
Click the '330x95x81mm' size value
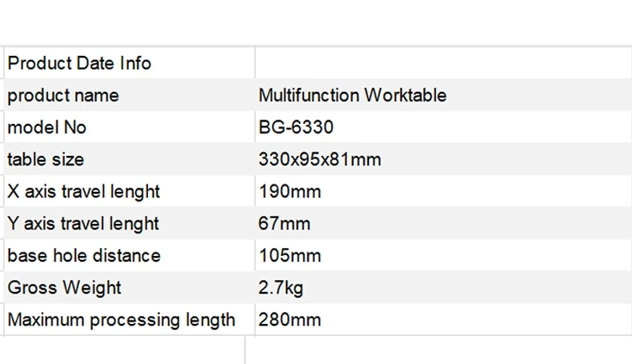pos(320,159)
